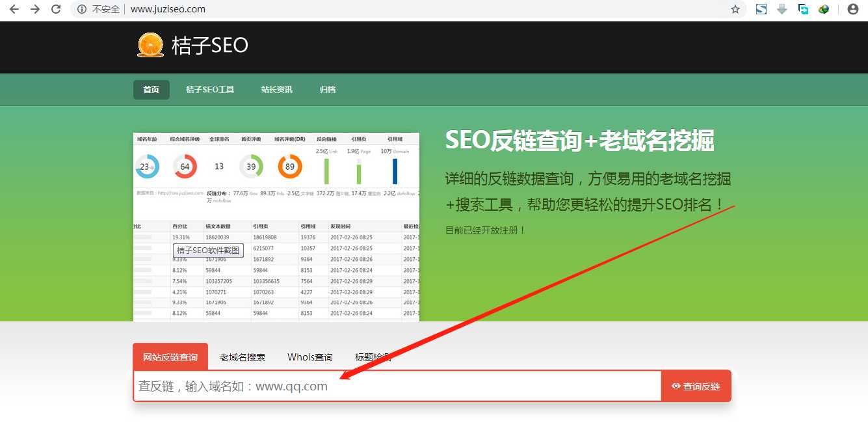Open the Chrome profile avatar icon

(853, 9)
